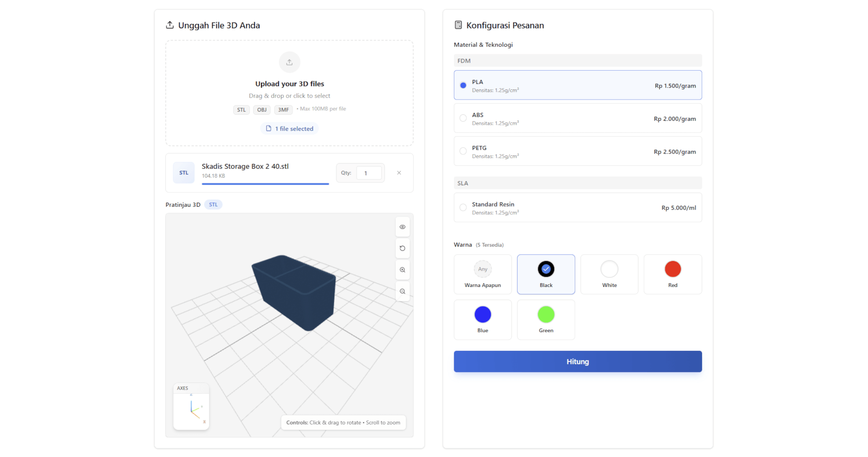Image resolution: width=868 pixels, height=457 pixels.
Task: Click the '1 file selected' link
Action: [x=290, y=129]
